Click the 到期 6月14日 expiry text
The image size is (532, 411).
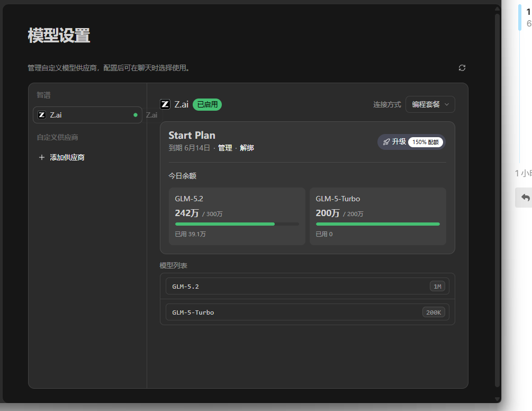[x=189, y=148]
